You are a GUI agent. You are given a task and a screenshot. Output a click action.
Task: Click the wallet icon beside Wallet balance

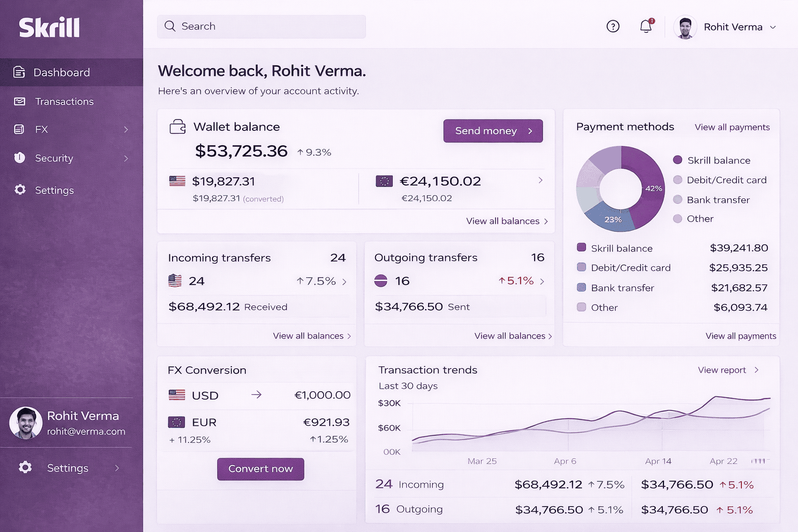[x=178, y=127]
